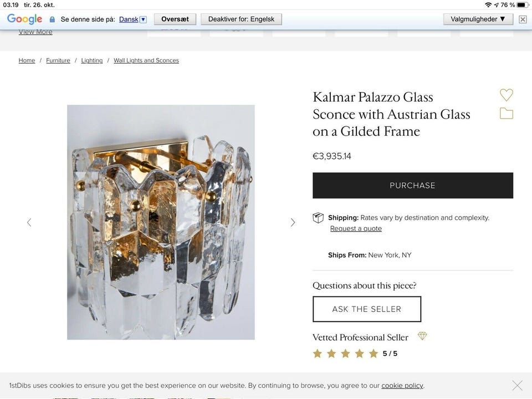
Task: Save item using the folder icon
Action: point(506,114)
